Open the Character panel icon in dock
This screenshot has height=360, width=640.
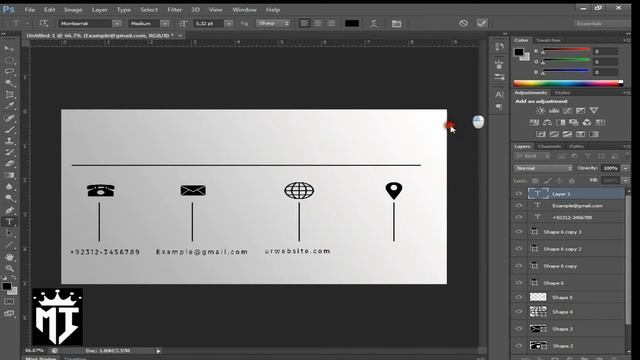(499, 94)
